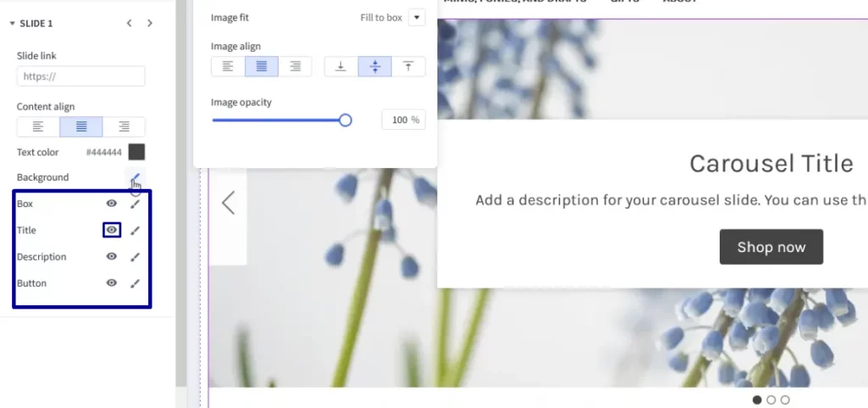The image size is (868, 408).
Task: Click the SLIDE 1 heading
Action: click(x=36, y=23)
